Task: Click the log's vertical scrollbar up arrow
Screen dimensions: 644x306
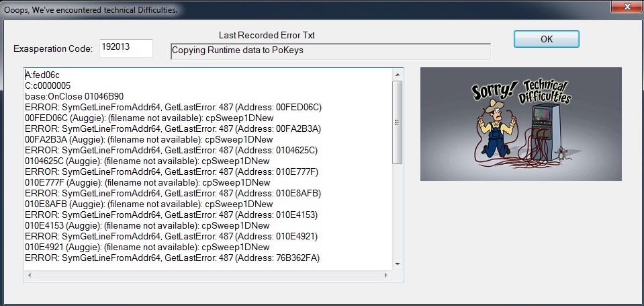Action: (x=398, y=73)
